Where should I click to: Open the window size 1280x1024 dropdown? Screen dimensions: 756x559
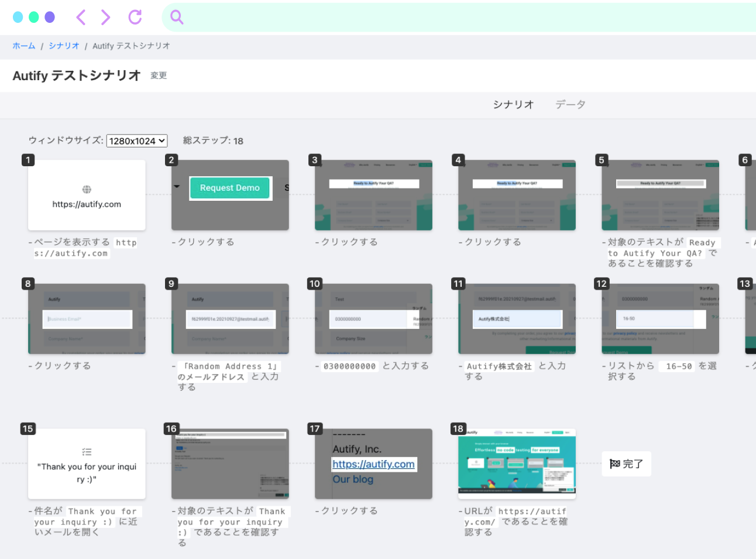137,141
